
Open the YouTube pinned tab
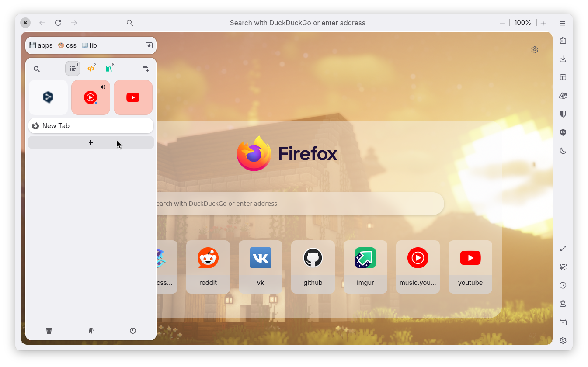click(x=133, y=97)
